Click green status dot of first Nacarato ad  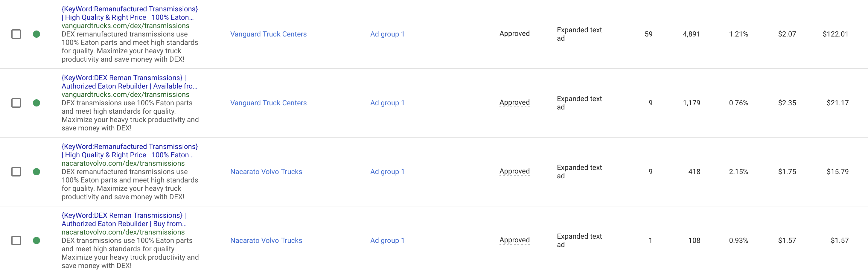pyautogui.click(x=36, y=171)
